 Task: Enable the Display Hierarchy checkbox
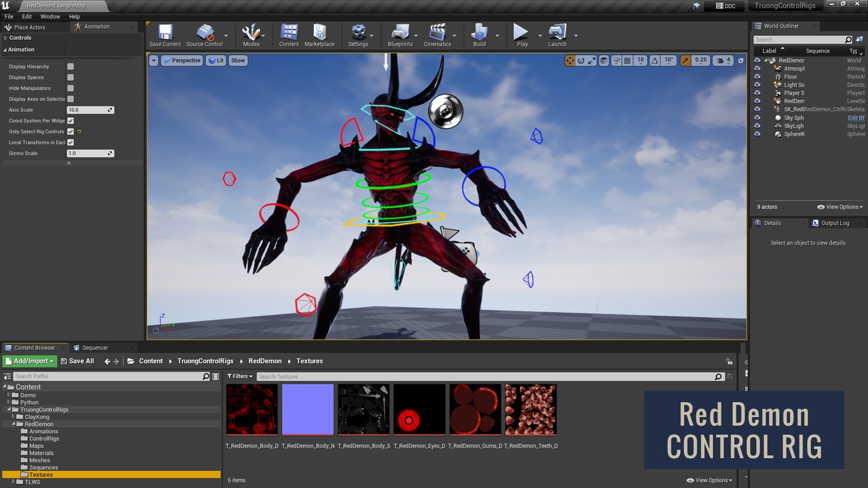click(x=71, y=66)
